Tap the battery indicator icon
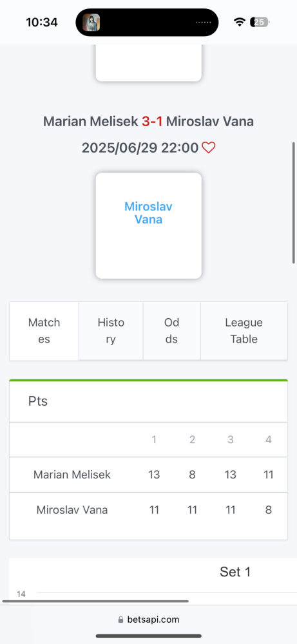 click(x=260, y=22)
